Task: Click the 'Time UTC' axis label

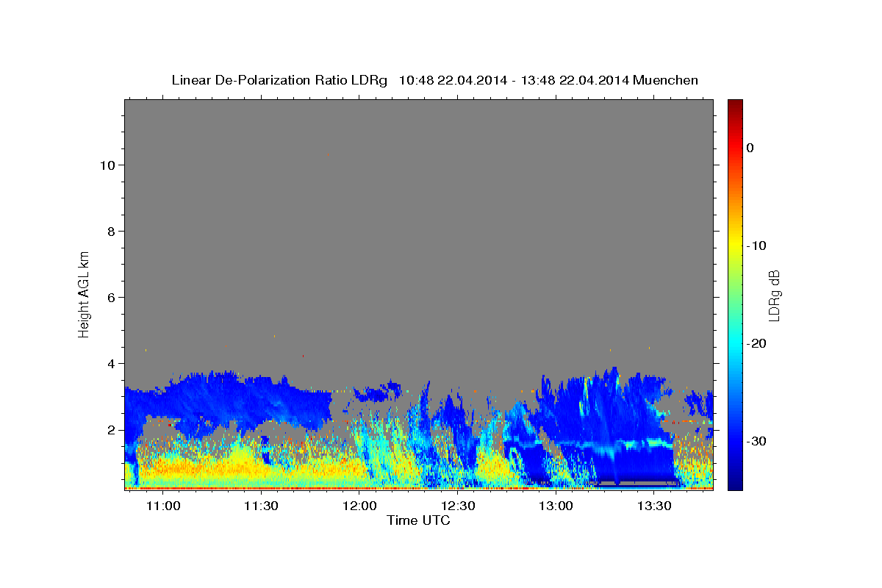Action: [418, 520]
